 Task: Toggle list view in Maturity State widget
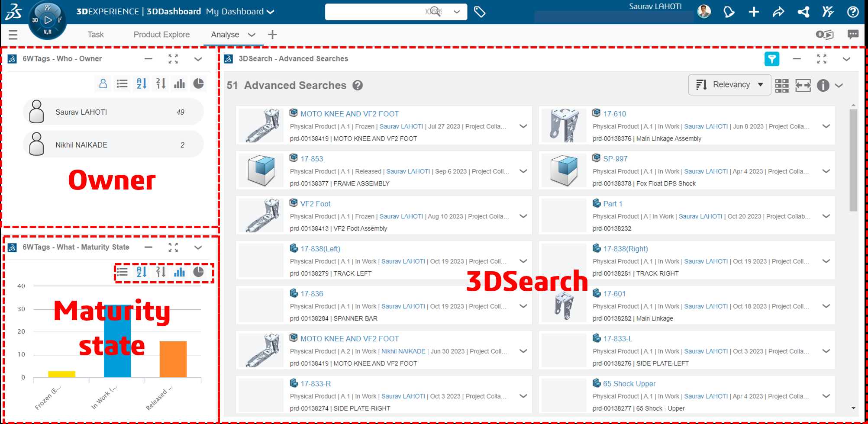tap(122, 272)
